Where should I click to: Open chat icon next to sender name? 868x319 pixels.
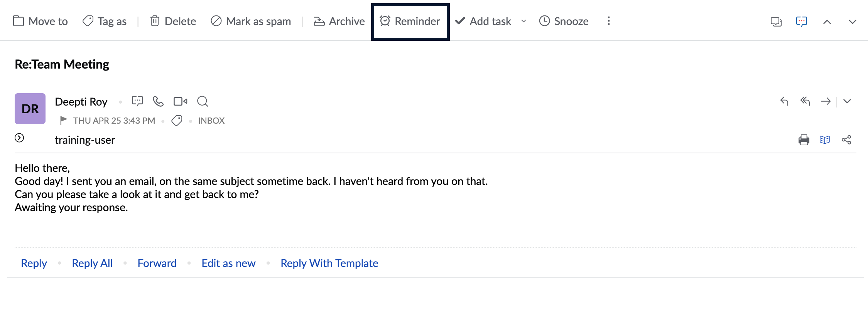tap(137, 101)
